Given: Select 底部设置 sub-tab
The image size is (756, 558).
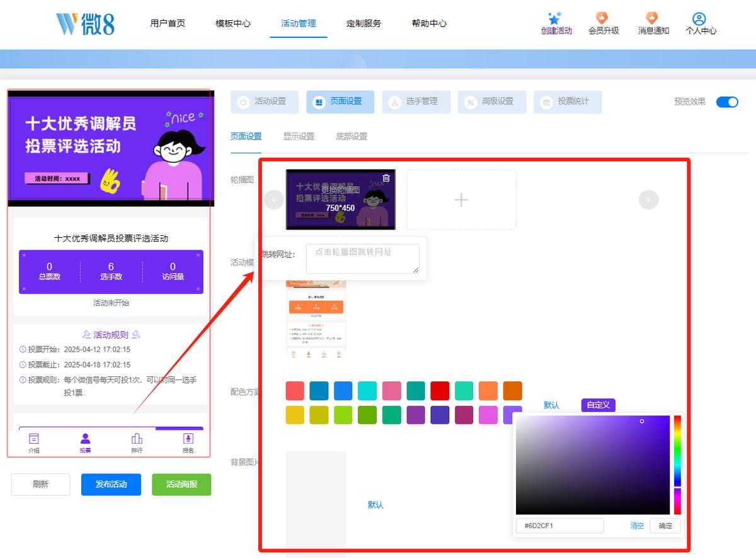Looking at the screenshot, I should click(x=352, y=136).
